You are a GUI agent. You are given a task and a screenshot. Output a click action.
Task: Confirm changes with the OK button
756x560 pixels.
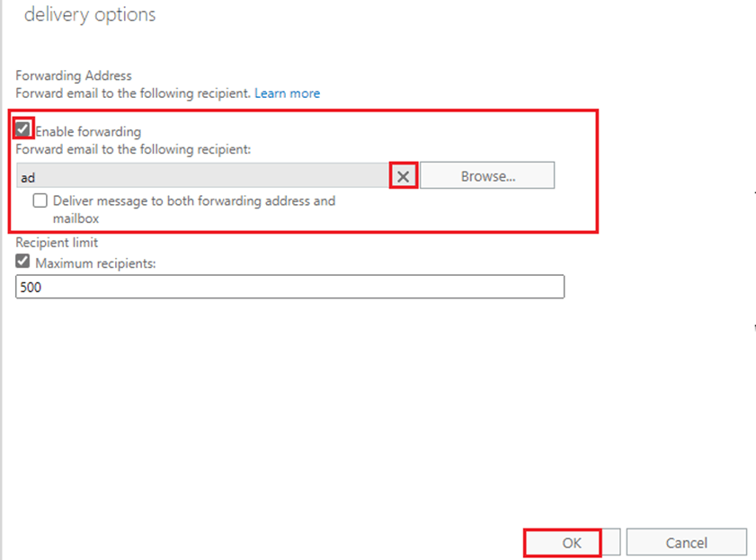click(x=572, y=543)
